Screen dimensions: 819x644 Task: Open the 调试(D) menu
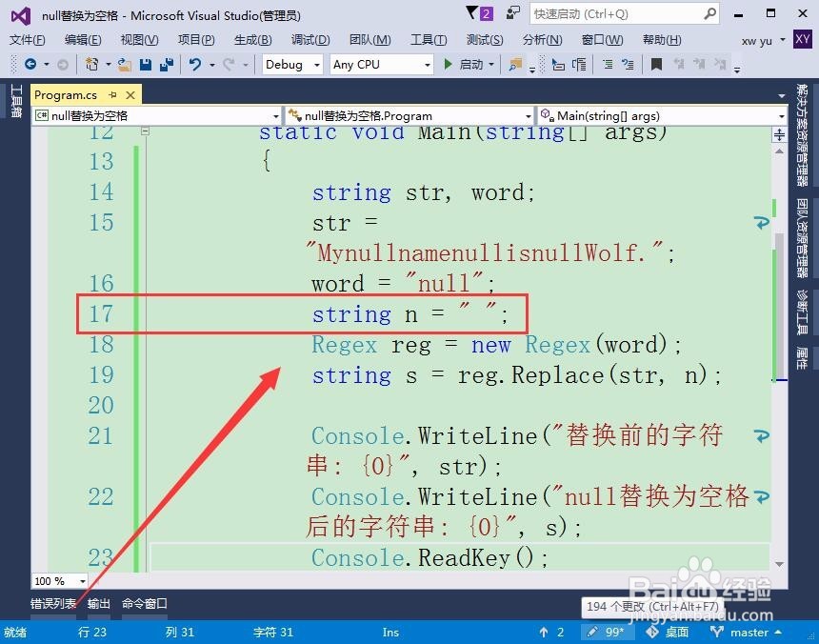pos(310,40)
